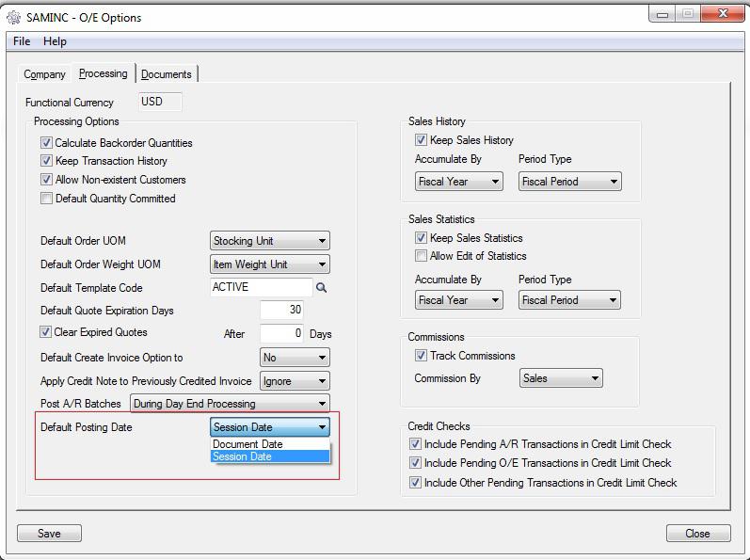Viewport: 750px width, 560px height.
Task: Close window with red X button
Action: [723, 14]
